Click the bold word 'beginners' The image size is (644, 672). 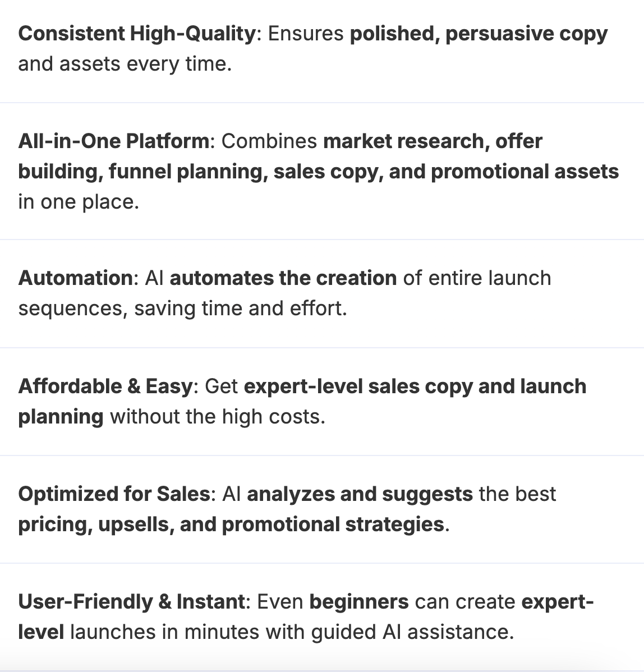click(x=359, y=602)
